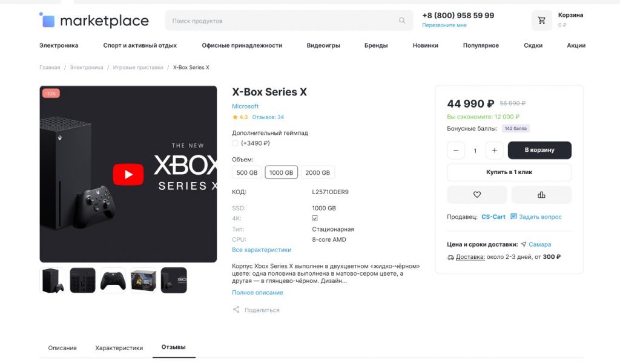Select the 2000 GB volume option
Image resolution: width=620 pixels, height=364 pixels.
tap(318, 172)
